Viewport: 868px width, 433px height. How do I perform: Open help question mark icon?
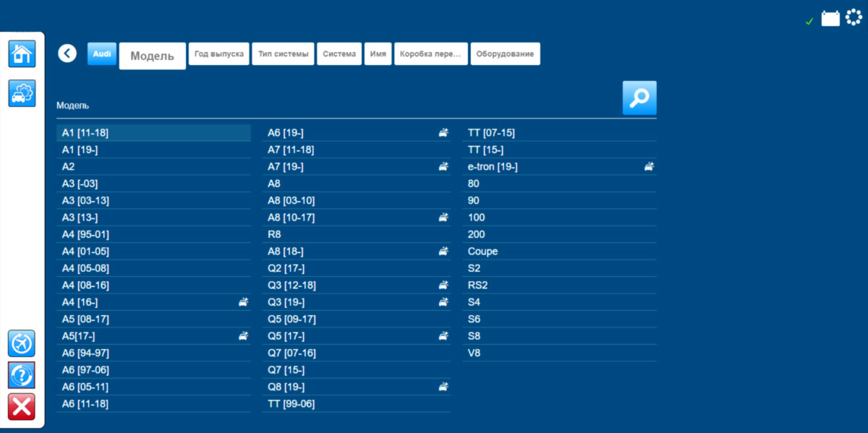point(22,374)
